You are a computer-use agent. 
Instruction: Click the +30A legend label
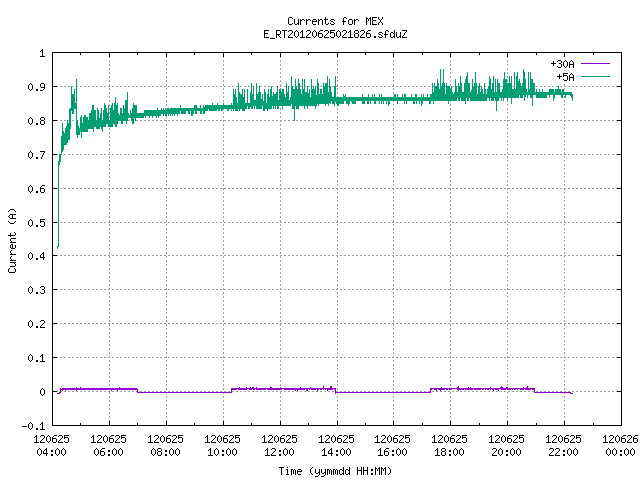(562, 64)
